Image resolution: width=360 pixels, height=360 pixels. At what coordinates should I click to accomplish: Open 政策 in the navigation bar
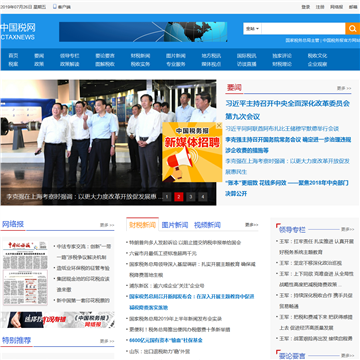pyautogui.click(x=39, y=64)
